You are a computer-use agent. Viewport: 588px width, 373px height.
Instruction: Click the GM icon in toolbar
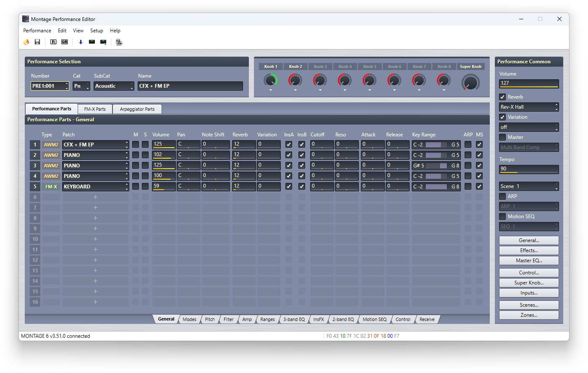(x=64, y=42)
